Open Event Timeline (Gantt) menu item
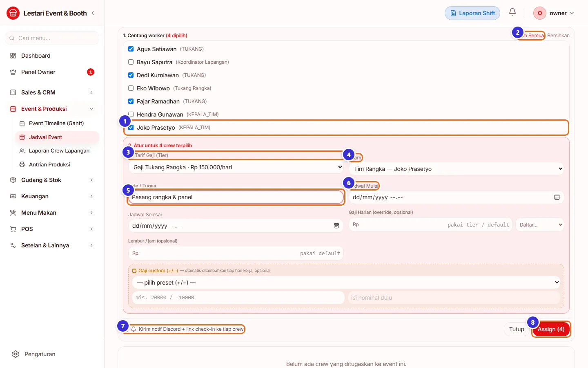 [56, 123]
